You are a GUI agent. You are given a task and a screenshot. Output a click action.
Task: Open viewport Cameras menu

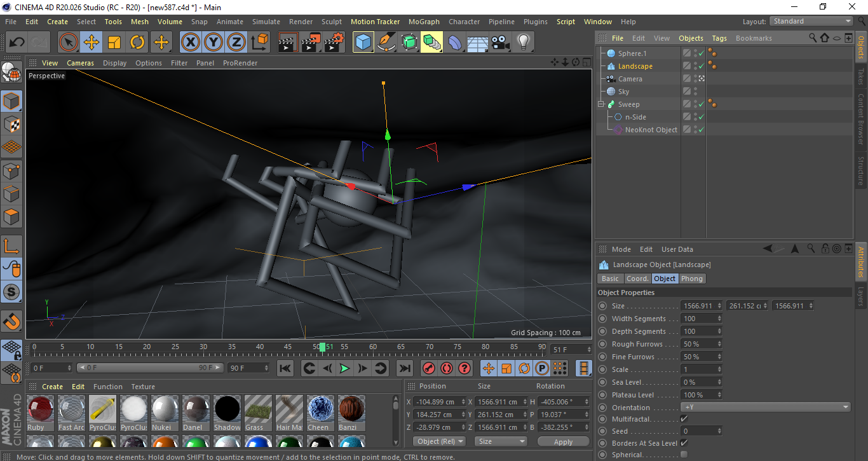80,63
